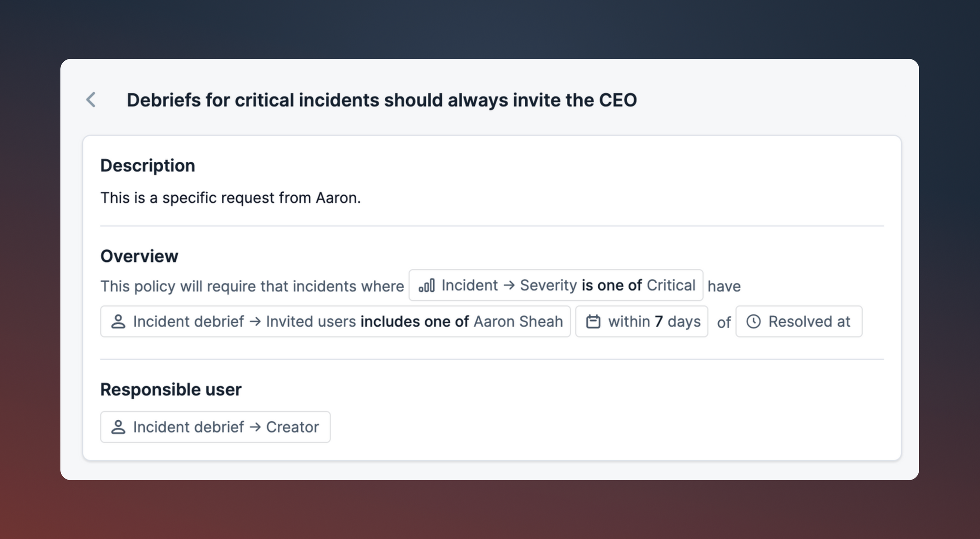Click the Overview heading

pos(139,256)
